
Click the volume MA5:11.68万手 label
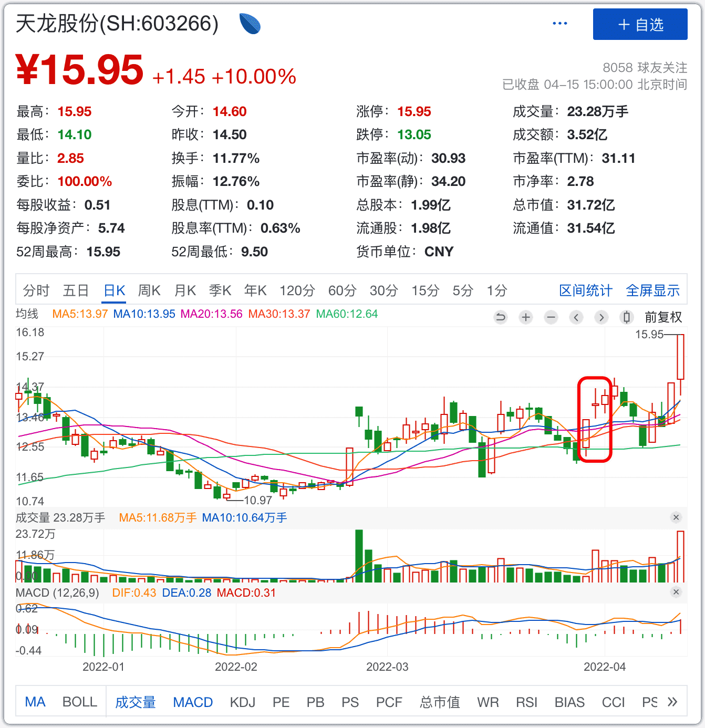[158, 517]
